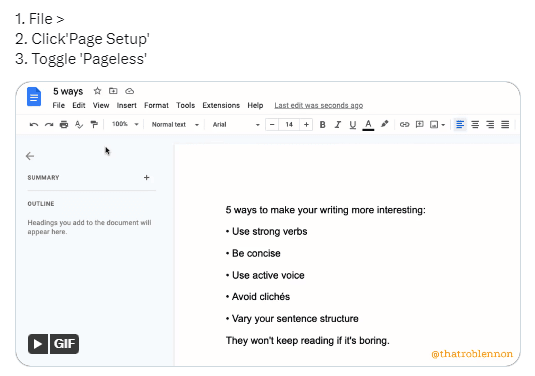Open the Extensions menu
The width and height of the screenshot is (535, 376).
221,105
